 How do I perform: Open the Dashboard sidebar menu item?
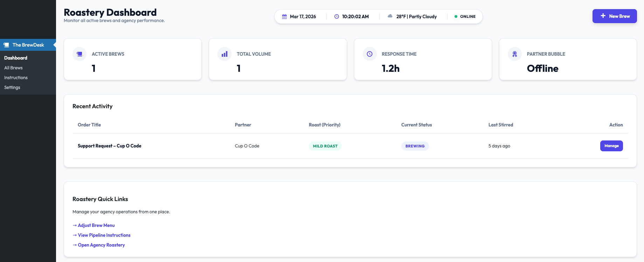click(x=16, y=58)
